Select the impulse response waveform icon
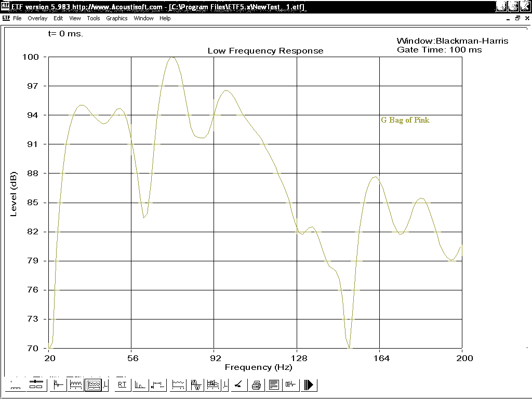This screenshot has height=399, width=532. pyautogui.click(x=58, y=385)
